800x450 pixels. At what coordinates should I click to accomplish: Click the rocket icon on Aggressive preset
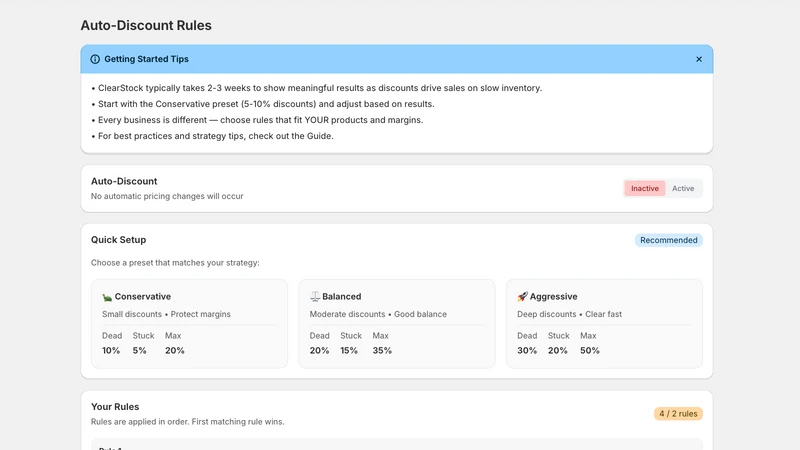pyautogui.click(x=522, y=296)
